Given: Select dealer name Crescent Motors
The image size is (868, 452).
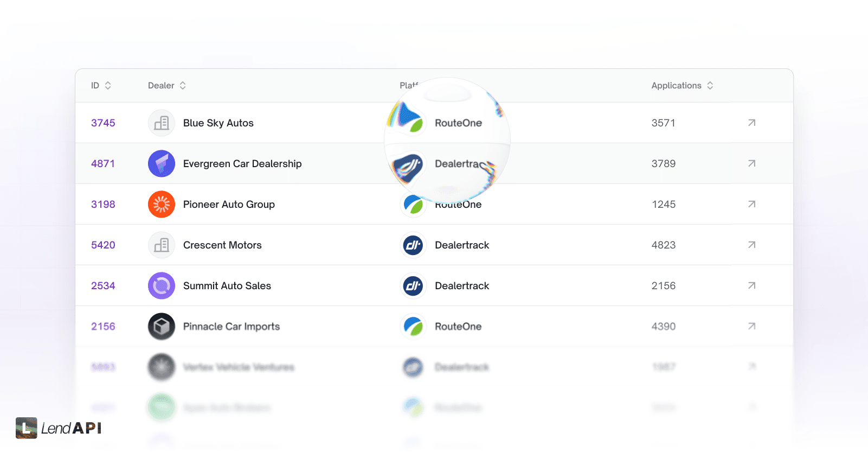Looking at the screenshot, I should coord(222,245).
